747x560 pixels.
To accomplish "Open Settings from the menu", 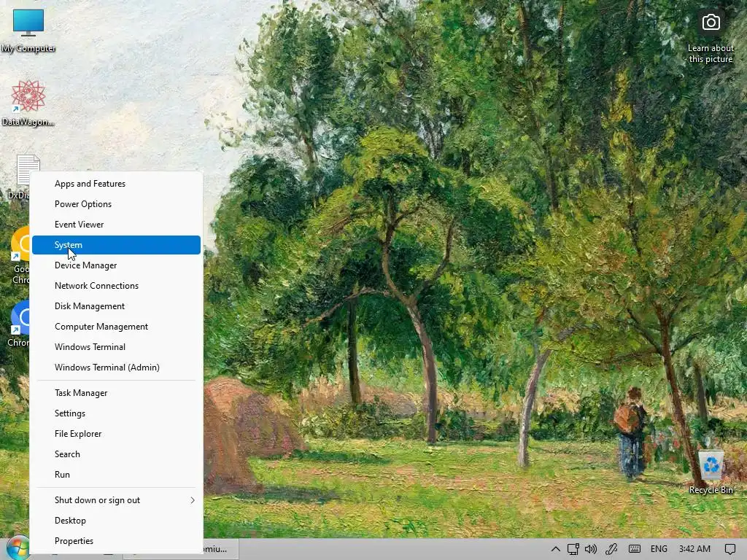I will point(116,413).
